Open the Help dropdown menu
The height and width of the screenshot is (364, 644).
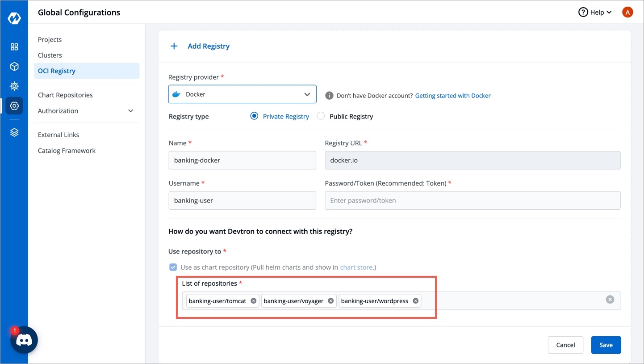tap(595, 13)
